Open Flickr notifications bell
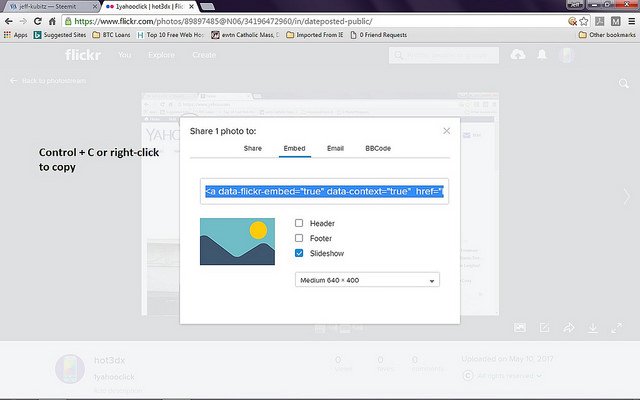The height and width of the screenshot is (400, 640). pyautogui.click(x=542, y=54)
